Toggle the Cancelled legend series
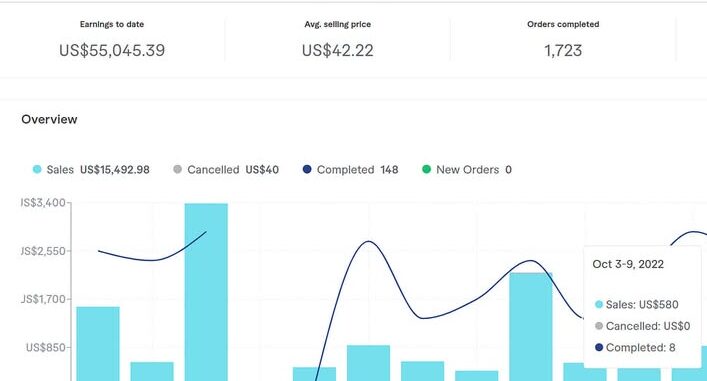The width and height of the screenshot is (707, 381). click(x=226, y=170)
